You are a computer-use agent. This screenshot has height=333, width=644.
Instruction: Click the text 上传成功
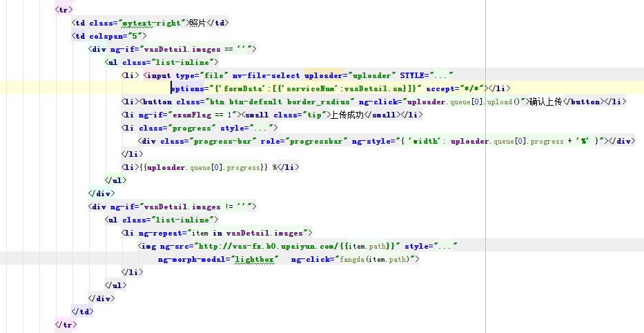347,115
